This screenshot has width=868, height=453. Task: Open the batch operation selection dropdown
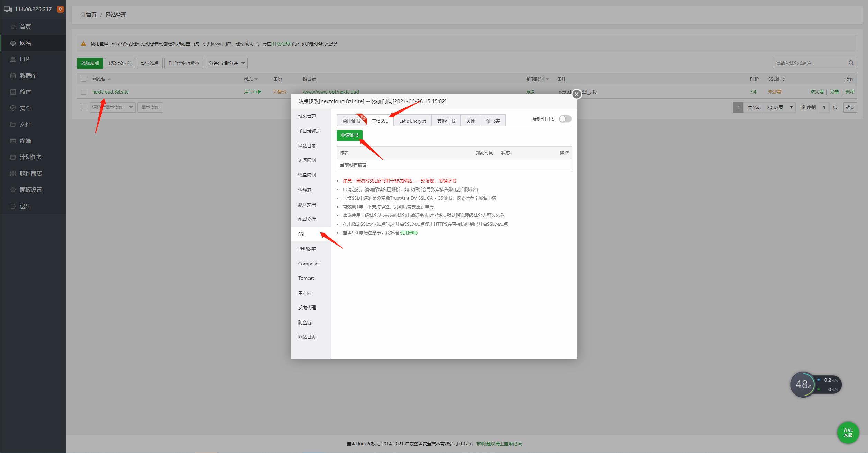(112, 107)
